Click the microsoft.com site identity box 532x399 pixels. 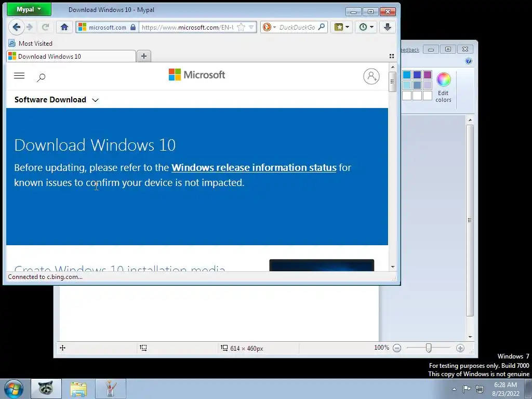107,27
